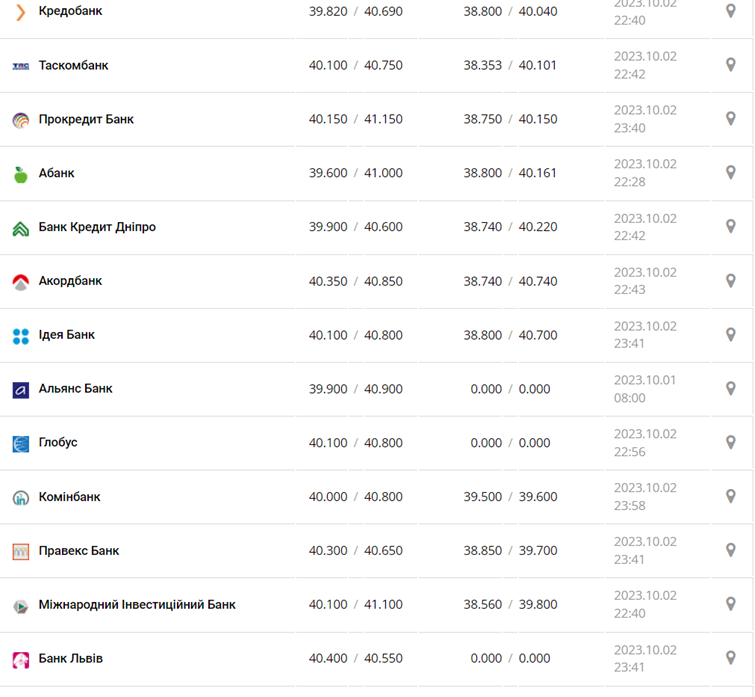Viewport: 755px width, 697px height.
Task: Click the Прокредит Банк logo icon
Action: [x=20, y=120]
